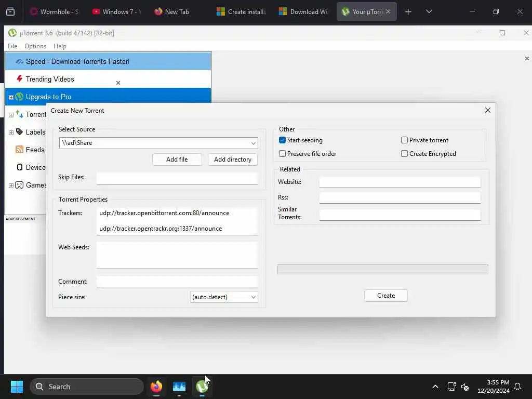
Task: Close the Your µTorrent browser tab
Action: [x=388, y=11]
